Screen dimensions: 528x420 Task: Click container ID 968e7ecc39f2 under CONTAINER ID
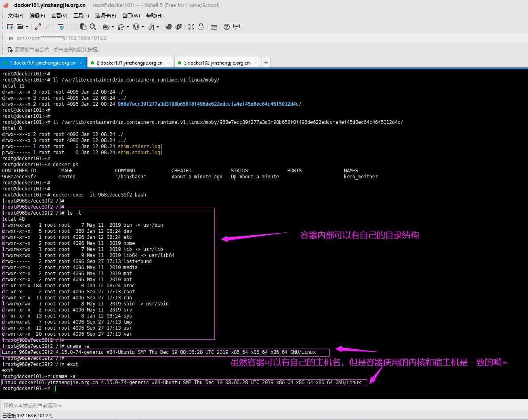tap(19, 177)
